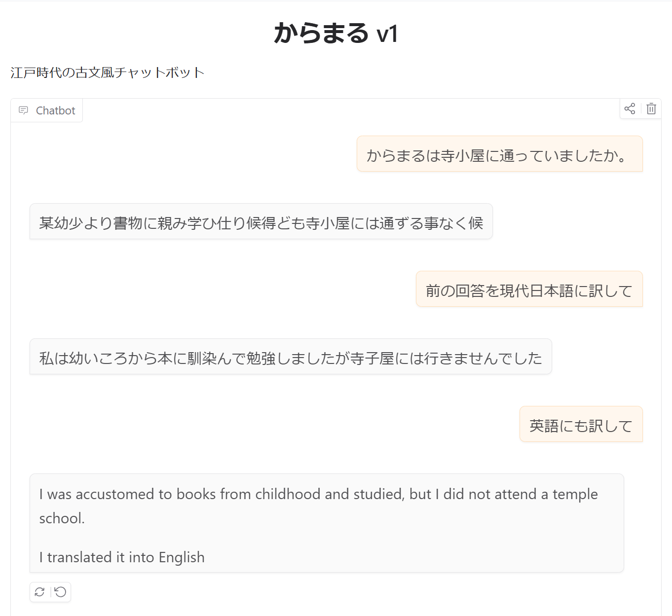This screenshot has height=616, width=672.
Task: Undo the last message with the undo icon
Action: 61,592
